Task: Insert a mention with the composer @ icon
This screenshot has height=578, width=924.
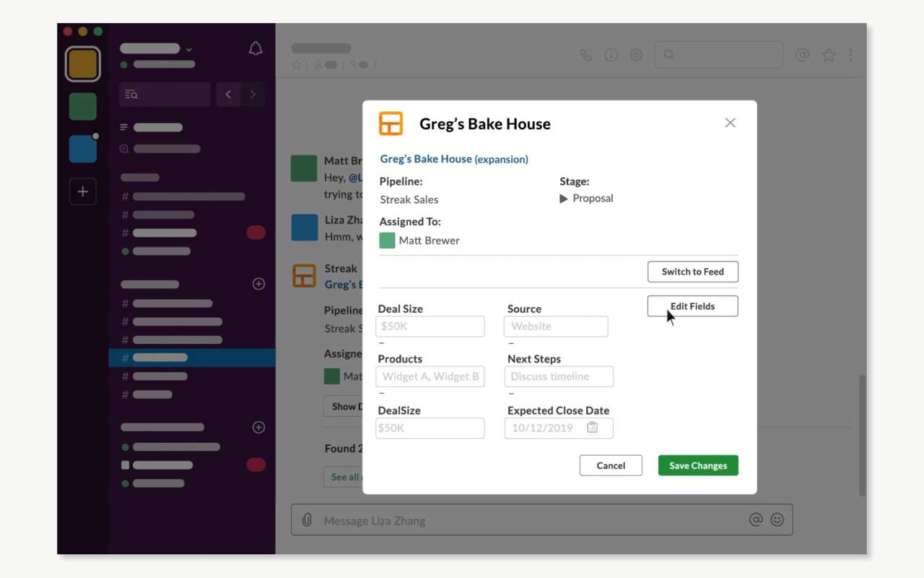Action: [x=756, y=519]
